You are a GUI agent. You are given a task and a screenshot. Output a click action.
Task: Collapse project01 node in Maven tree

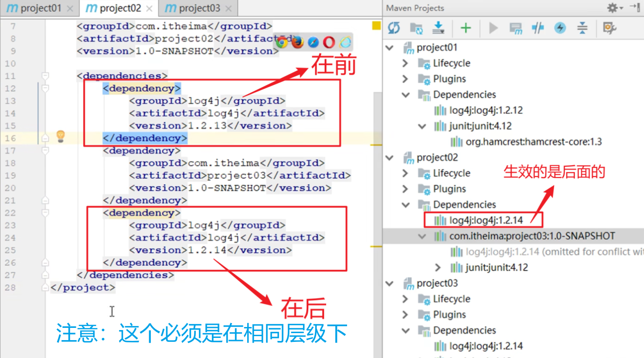(390, 48)
